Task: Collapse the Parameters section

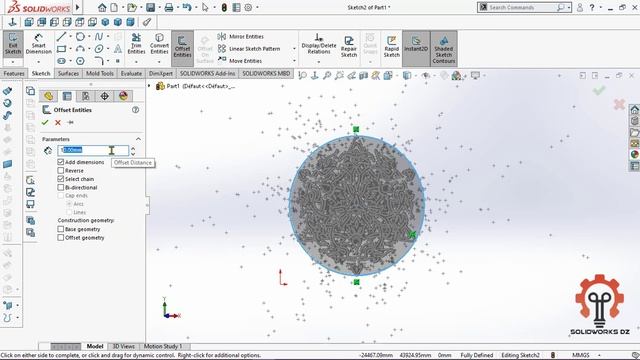Action: 138,139
